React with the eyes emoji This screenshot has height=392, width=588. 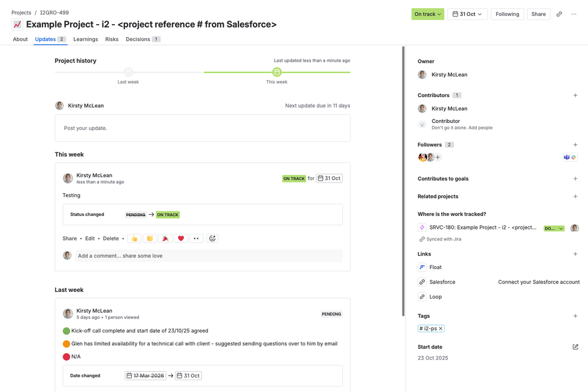click(x=196, y=238)
